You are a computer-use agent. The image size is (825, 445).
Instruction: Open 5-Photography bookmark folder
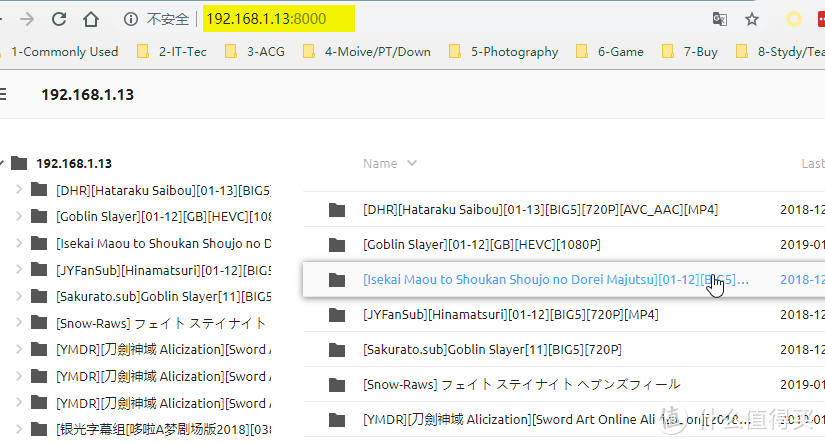pyautogui.click(x=503, y=52)
